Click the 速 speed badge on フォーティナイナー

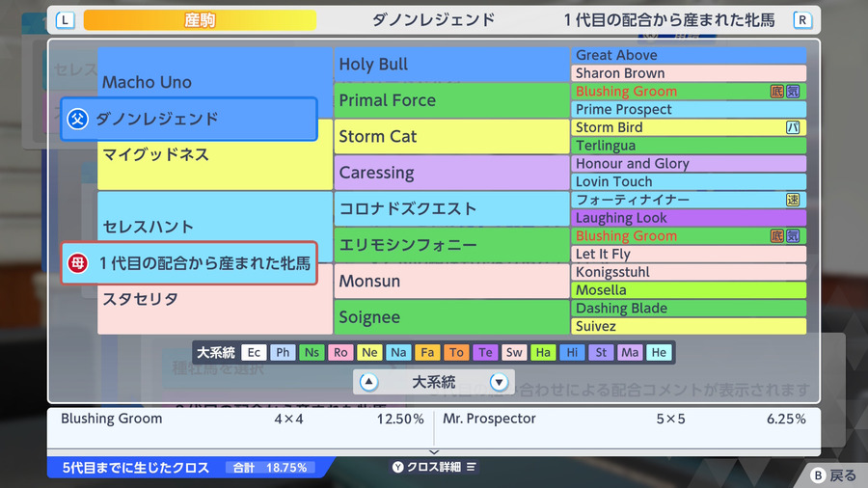point(793,200)
